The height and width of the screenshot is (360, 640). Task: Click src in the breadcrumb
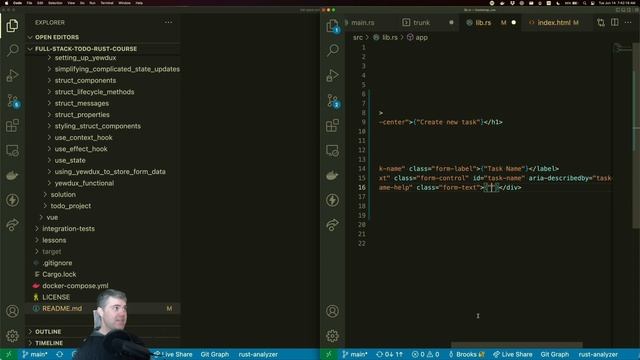tap(358, 38)
